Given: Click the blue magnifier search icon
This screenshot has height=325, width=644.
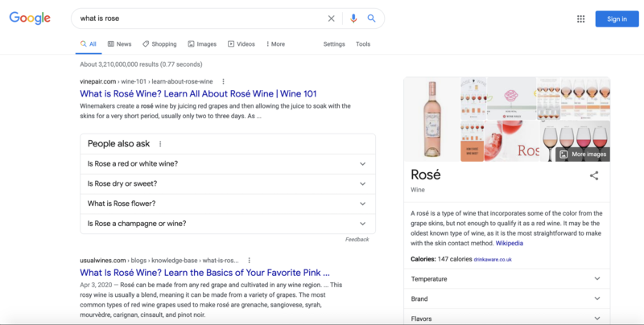Looking at the screenshot, I should coord(371,19).
